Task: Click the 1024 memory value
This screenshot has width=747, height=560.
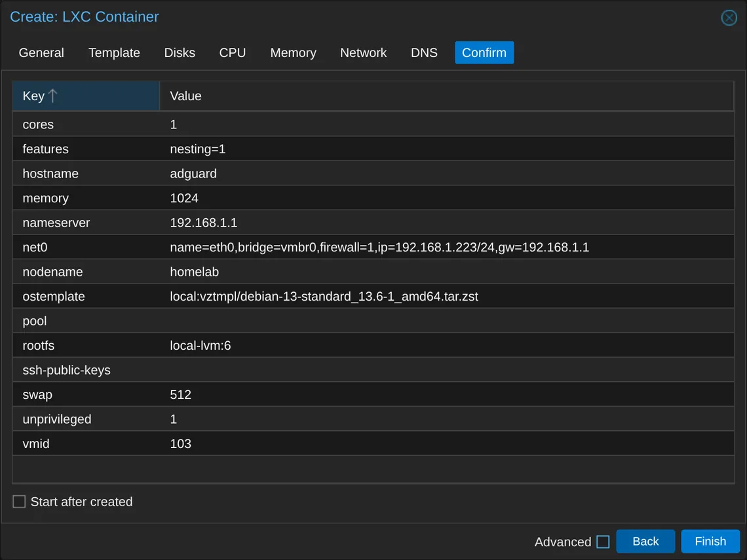Action: [184, 198]
